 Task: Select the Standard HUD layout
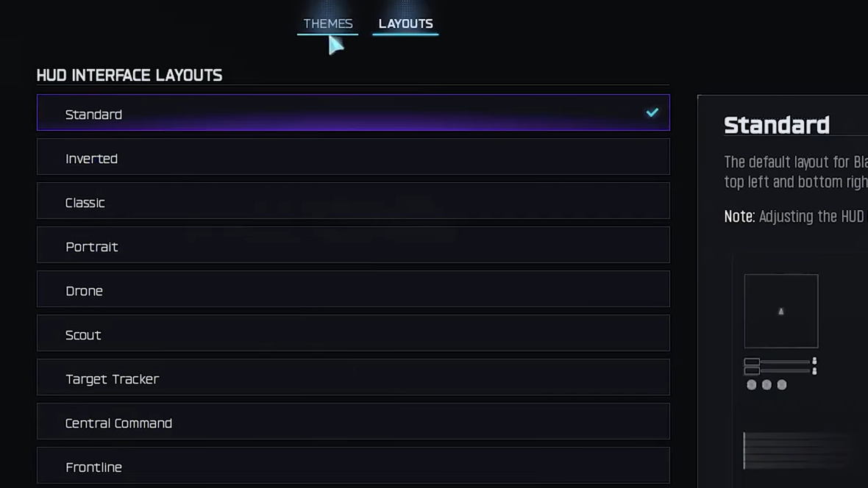coord(353,113)
